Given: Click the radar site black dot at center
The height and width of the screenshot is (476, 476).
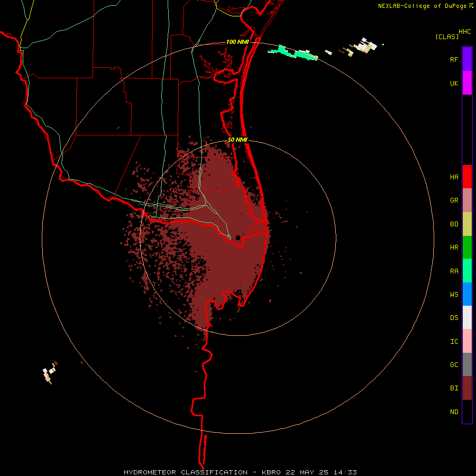Looking at the screenshot, I should click(x=238, y=237).
